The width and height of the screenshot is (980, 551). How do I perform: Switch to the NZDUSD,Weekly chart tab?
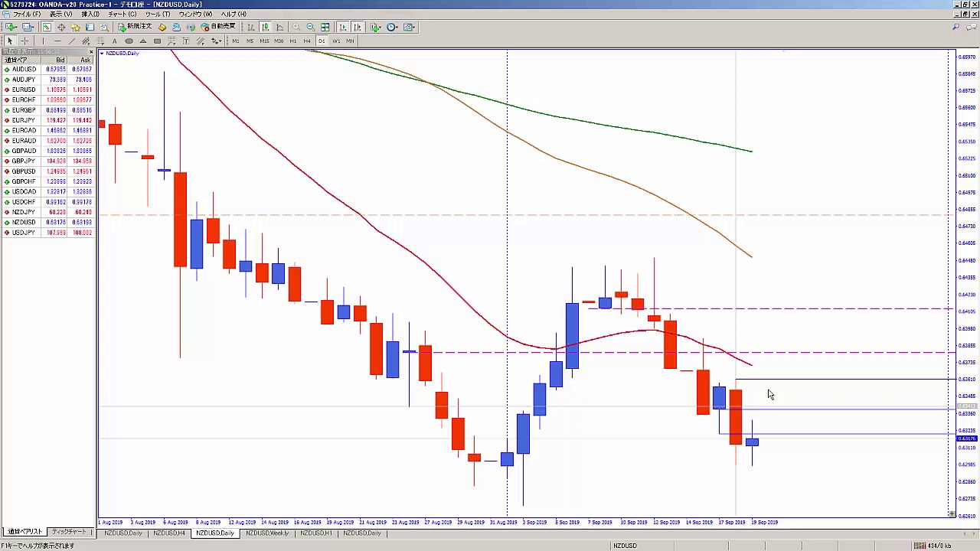[267, 533]
